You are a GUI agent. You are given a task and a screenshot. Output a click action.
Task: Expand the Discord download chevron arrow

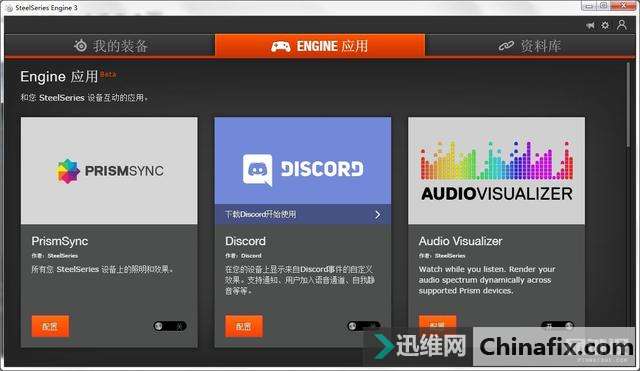(x=378, y=214)
